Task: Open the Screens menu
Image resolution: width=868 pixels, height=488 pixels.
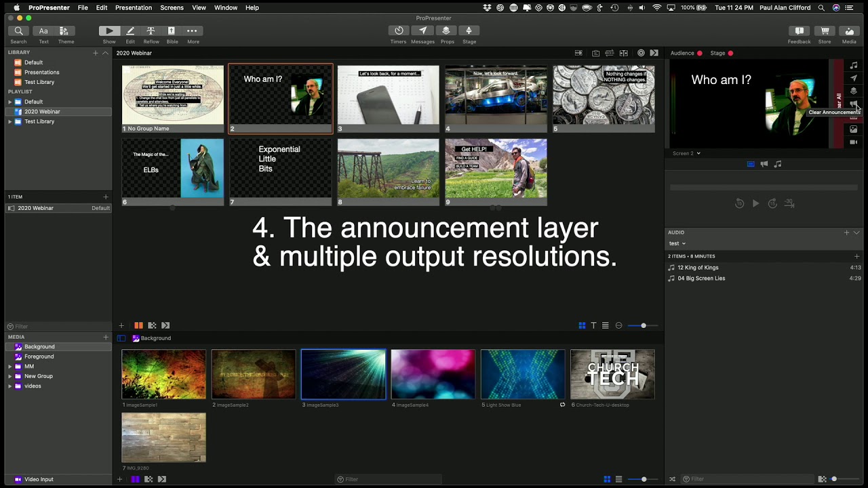Action: click(x=172, y=7)
